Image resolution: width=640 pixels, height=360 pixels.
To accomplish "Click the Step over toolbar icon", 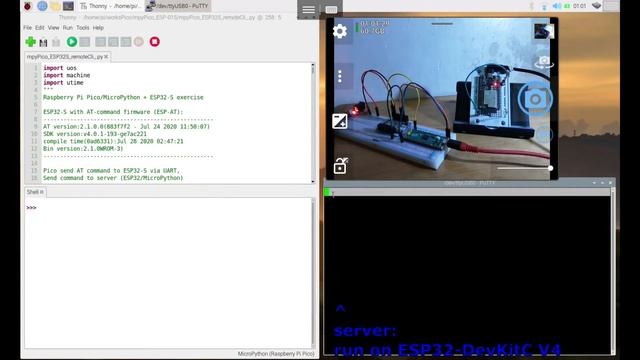I will (100, 42).
